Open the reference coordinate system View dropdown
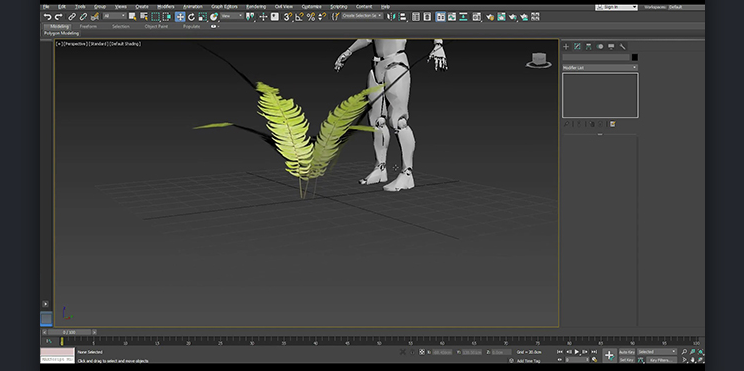Screen dimensions: 744x371 point(232,16)
